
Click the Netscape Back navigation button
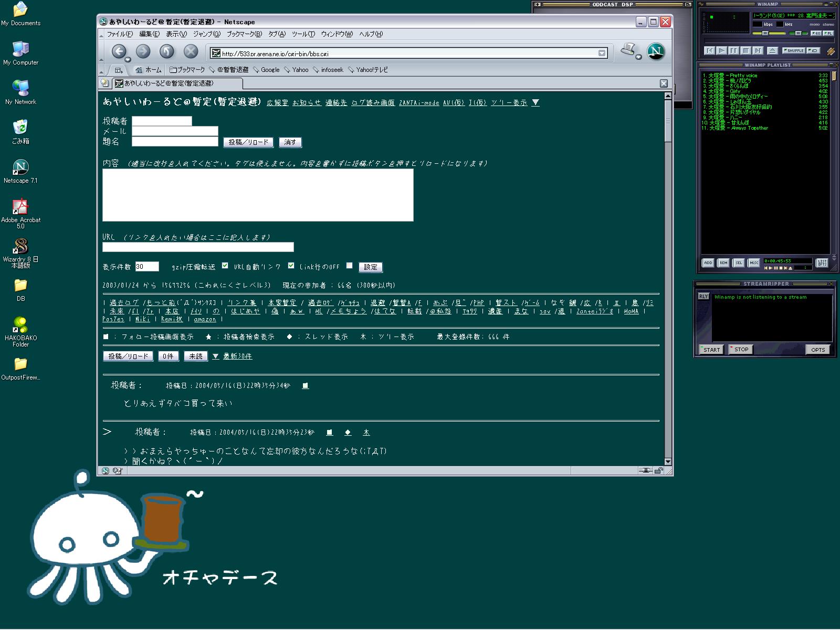pyautogui.click(x=119, y=51)
